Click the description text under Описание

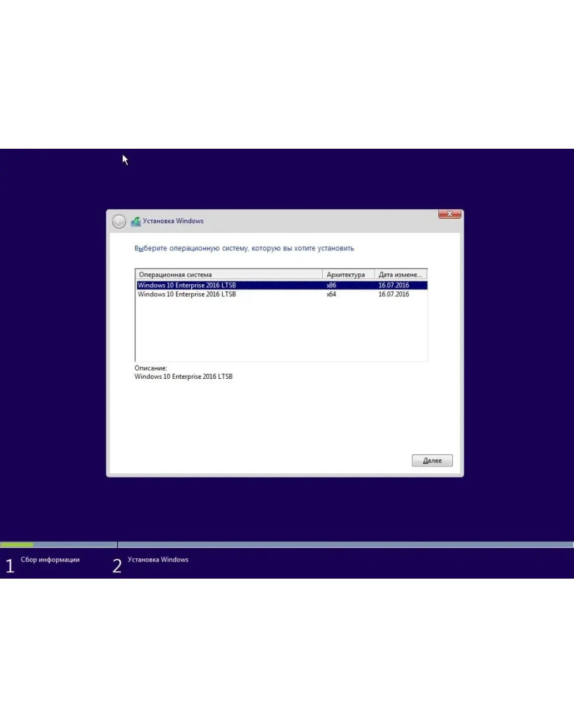click(x=184, y=376)
